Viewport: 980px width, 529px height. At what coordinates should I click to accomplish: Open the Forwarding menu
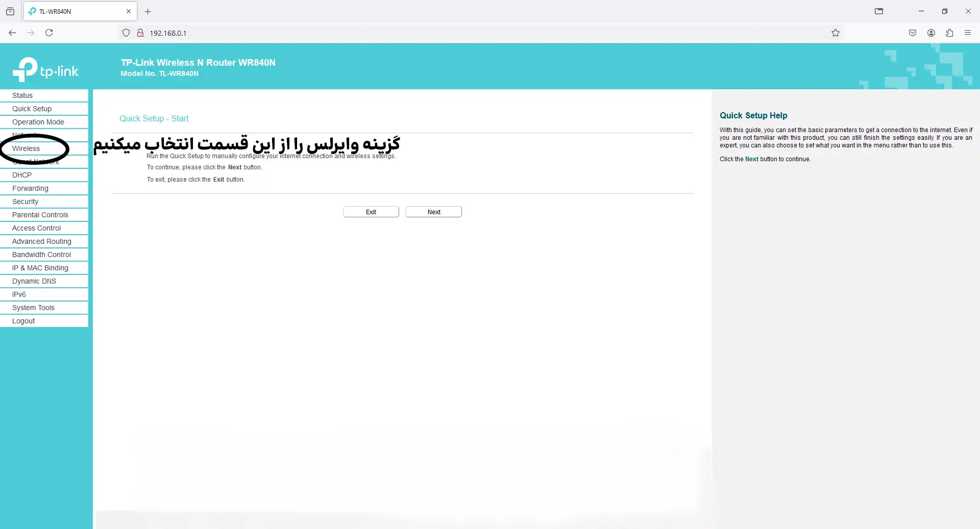[44, 188]
